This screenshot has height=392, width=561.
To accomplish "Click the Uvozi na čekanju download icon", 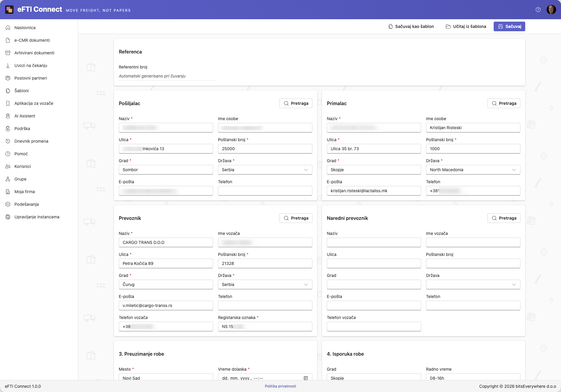I will point(8,65).
